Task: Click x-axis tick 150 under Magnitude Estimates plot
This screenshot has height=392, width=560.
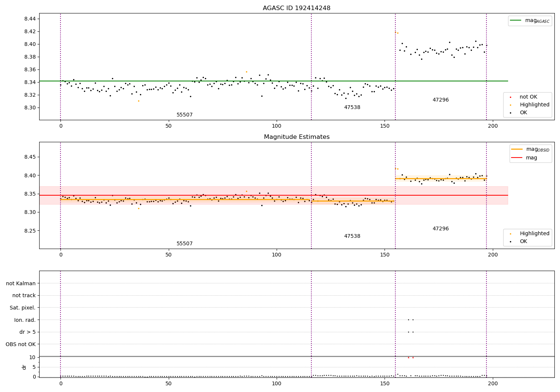Action: point(385,255)
